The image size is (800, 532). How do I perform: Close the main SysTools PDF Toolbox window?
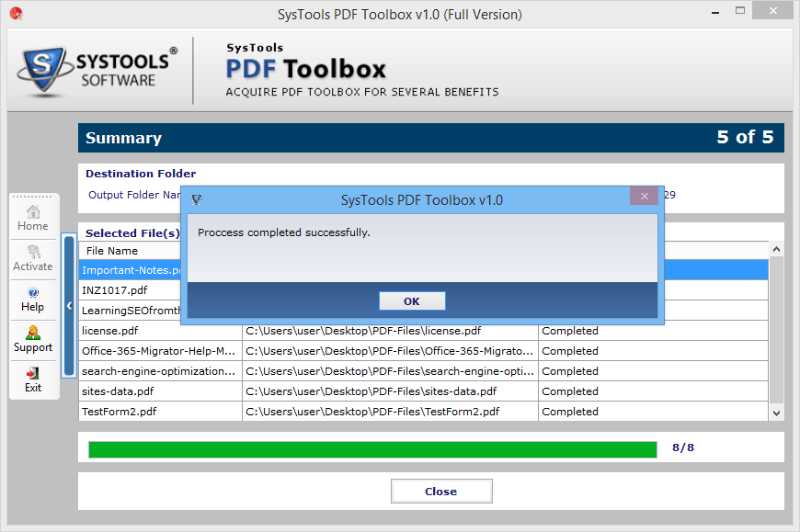click(x=773, y=11)
